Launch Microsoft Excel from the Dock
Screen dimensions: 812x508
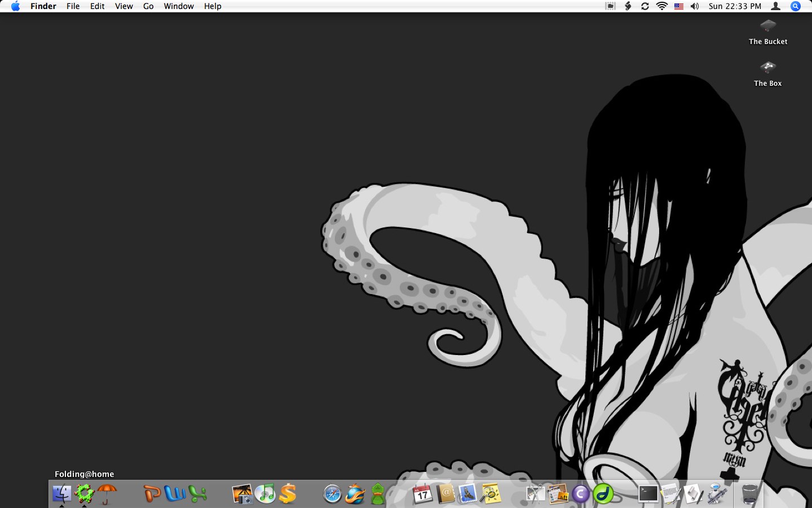pyautogui.click(x=197, y=494)
